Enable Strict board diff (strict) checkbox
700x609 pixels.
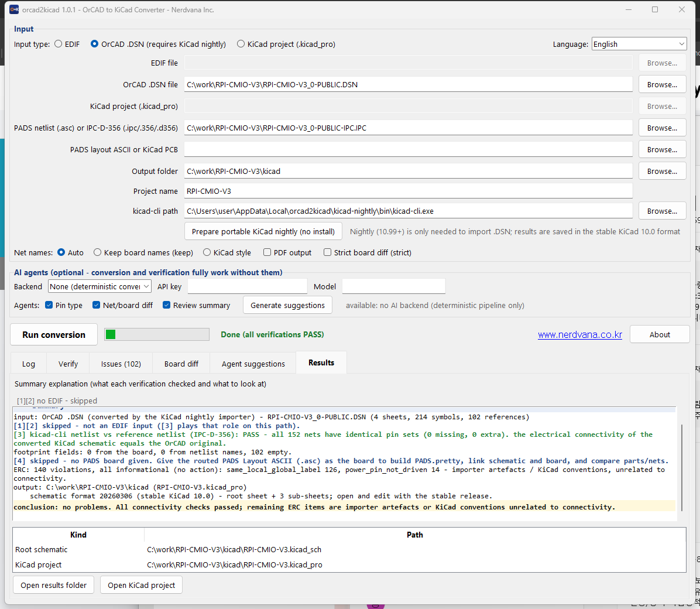pyautogui.click(x=327, y=252)
